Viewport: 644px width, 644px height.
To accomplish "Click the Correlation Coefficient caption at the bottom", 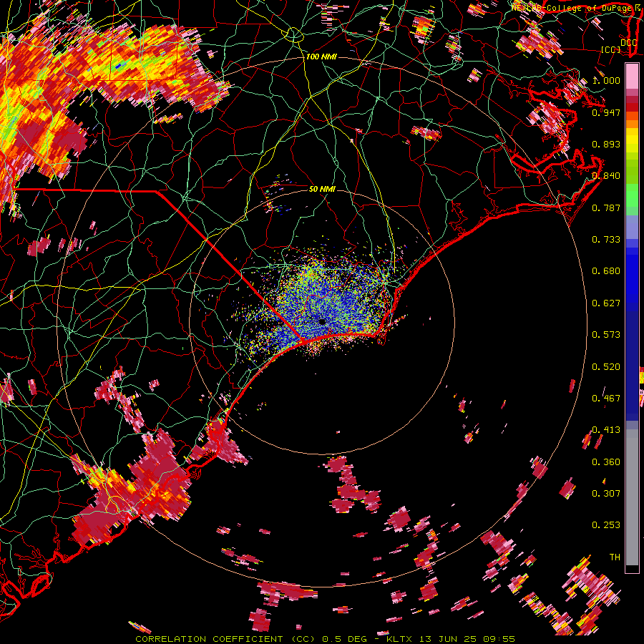I will (x=325, y=639).
